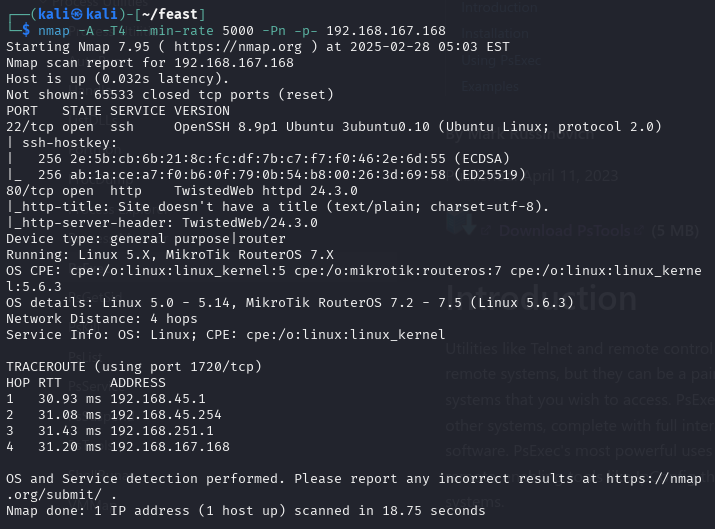715x529 pixels.
Task: Click target IP 192.168.167.168 in the command line
Action: tap(386, 31)
